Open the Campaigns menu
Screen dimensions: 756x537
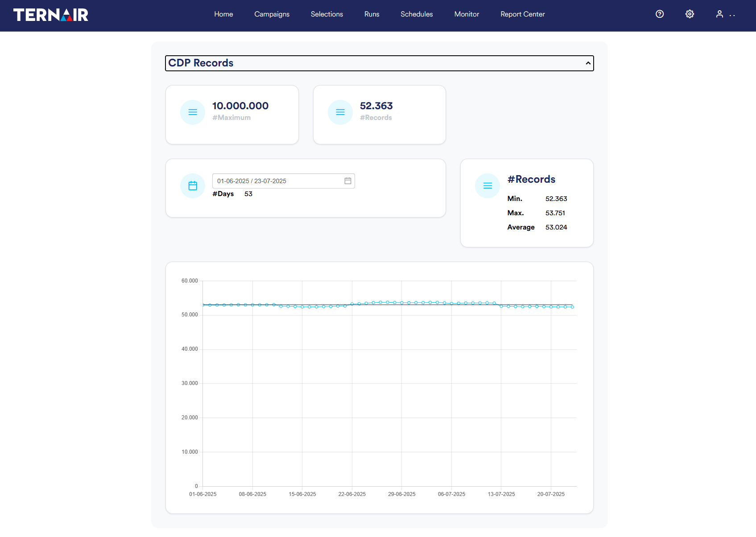(x=272, y=14)
